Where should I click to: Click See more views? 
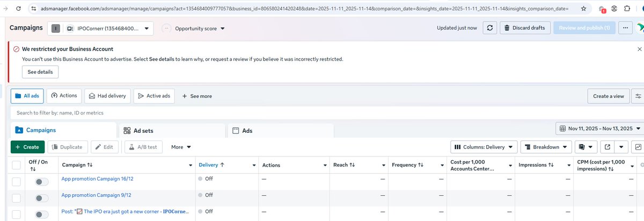(x=197, y=96)
